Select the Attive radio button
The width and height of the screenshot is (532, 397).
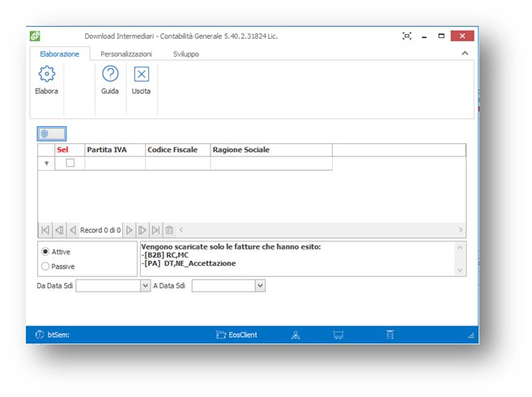pyautogui.click(x=45, y=252)
